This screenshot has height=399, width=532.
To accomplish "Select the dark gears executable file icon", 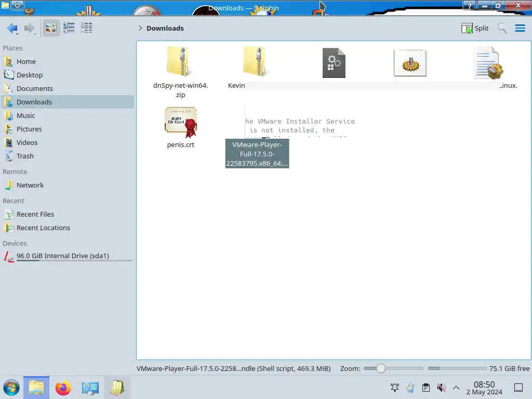I will pos(334,63).
